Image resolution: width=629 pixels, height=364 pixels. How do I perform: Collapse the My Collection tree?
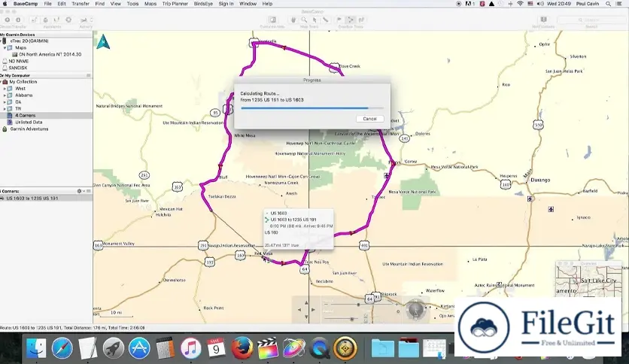click(2, 82)
